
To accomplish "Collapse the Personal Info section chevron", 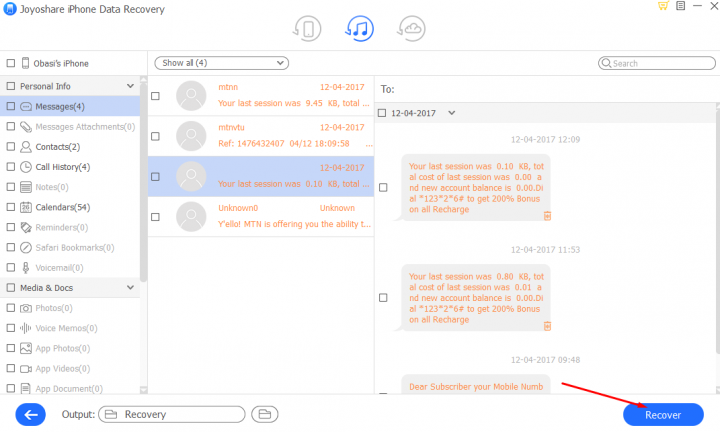I will tap(130, 86).
